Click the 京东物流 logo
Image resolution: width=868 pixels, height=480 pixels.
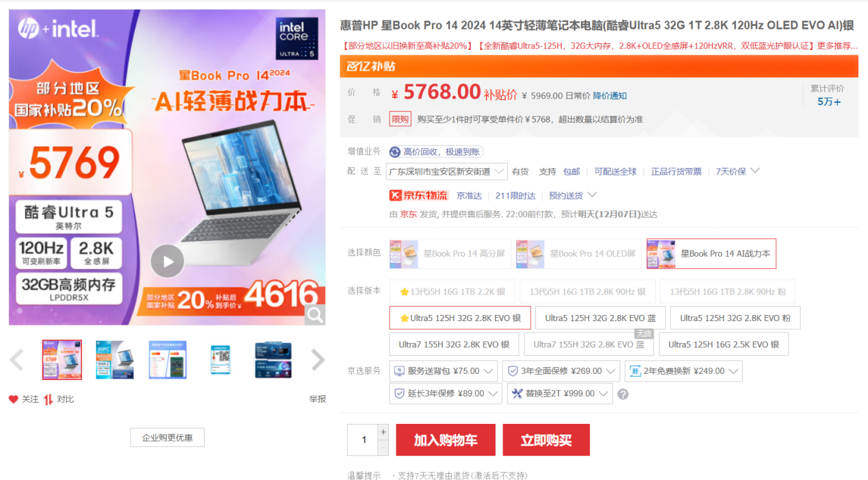coord(418,196)
